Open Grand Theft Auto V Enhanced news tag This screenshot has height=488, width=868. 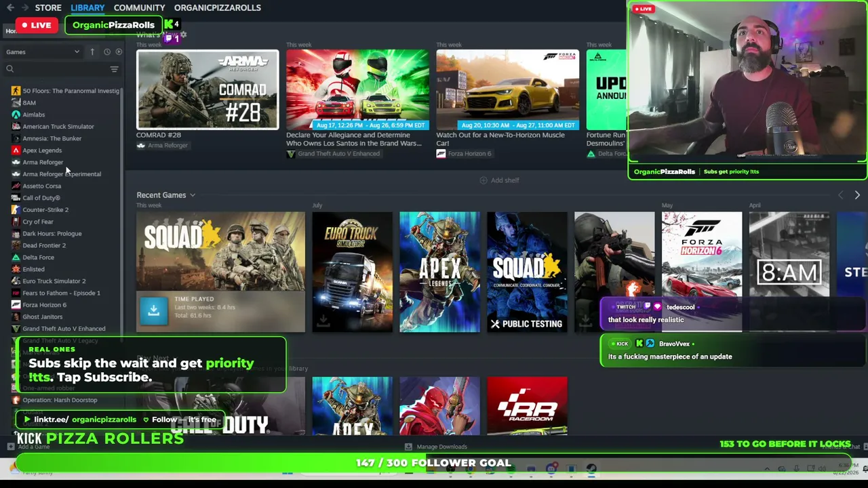[x=333, y=154]
